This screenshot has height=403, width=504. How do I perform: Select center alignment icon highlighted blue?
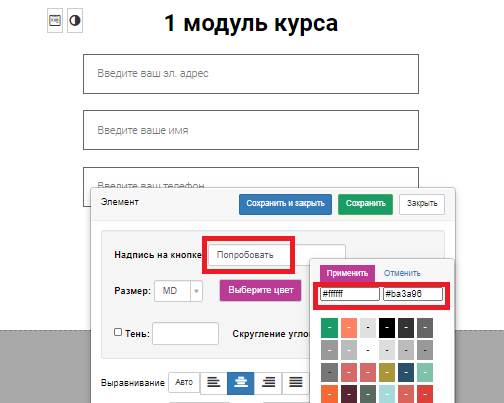(241, 383)
